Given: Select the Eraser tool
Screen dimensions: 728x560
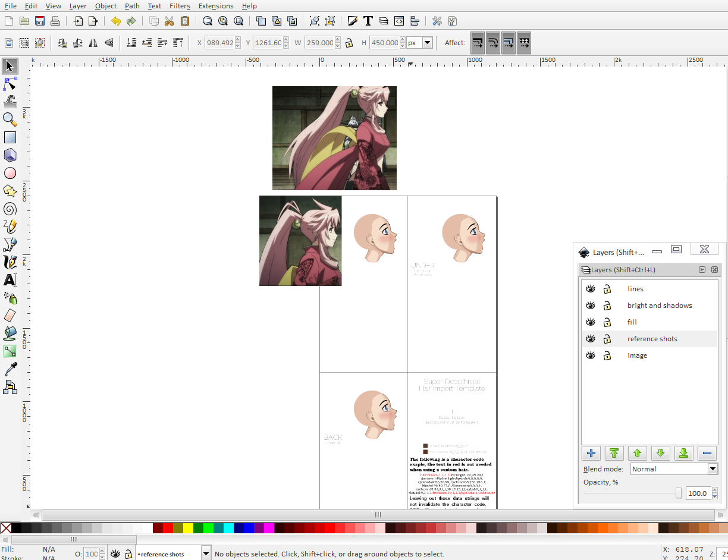Looking at the screenshot, I should pyautogui.click(x=10, y=315).
